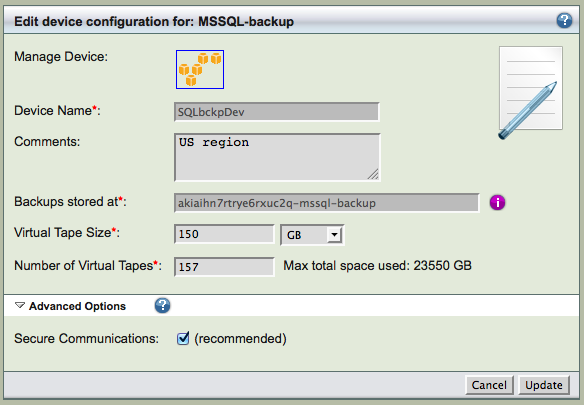Click the Advanced Options section header text
The width and height of the screenshot is (584, 405).
(x=77, y=306)
